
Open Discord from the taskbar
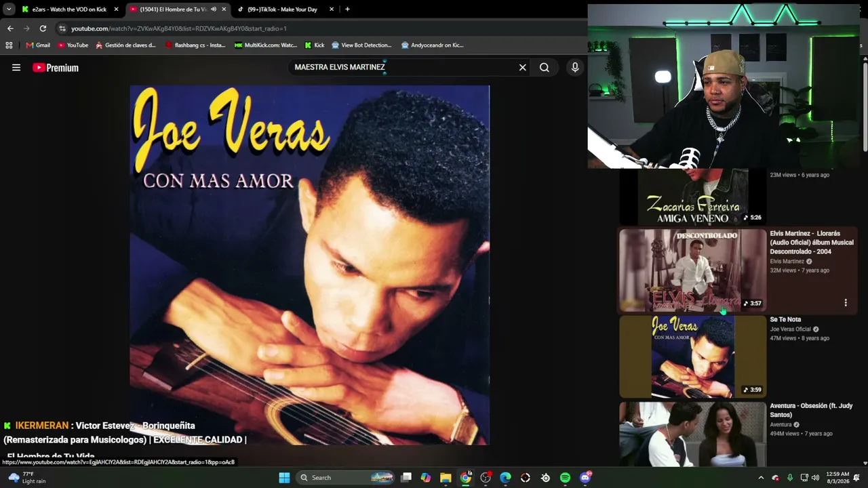585,478
